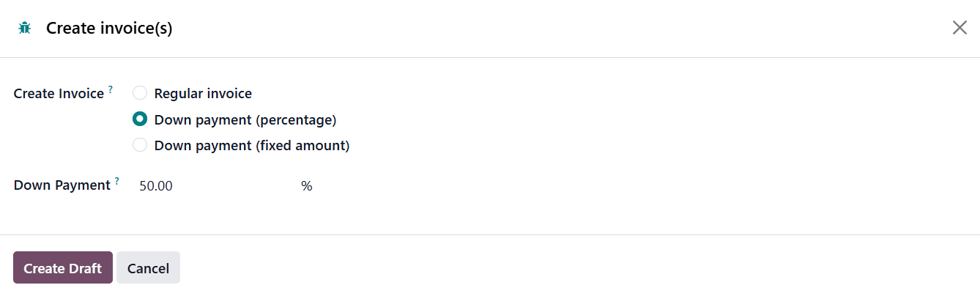Close the Create invoice(s) dialog
Image resolution: width=980 pixels, height=296 pixels.
pyautogui.click(x=959, y=28)
